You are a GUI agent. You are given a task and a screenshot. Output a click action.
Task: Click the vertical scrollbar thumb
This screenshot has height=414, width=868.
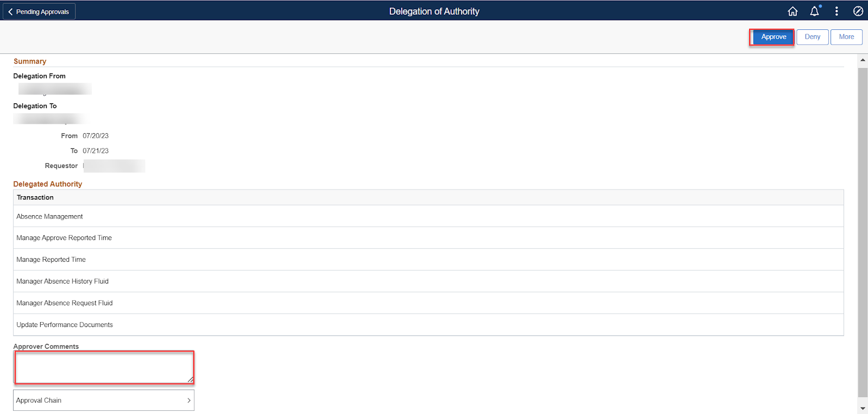click(x=863, y=233)
